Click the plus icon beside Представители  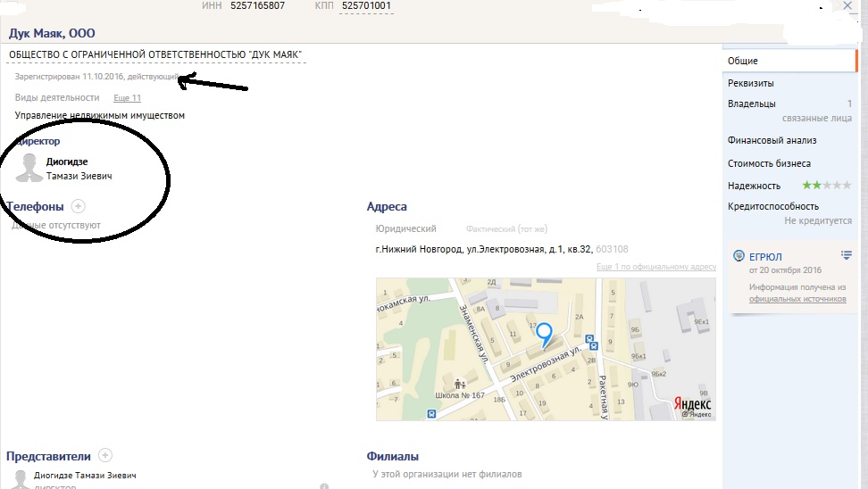click(x=104, y=456)
